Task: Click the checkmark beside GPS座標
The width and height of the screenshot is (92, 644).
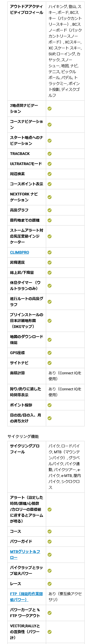Action: click(50, 353)
